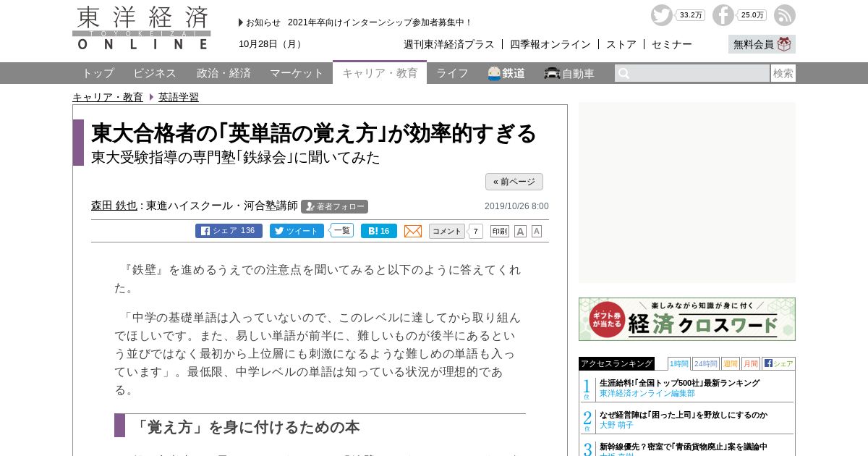Click the article date 2019/10/26 8:00

point(516,206)
